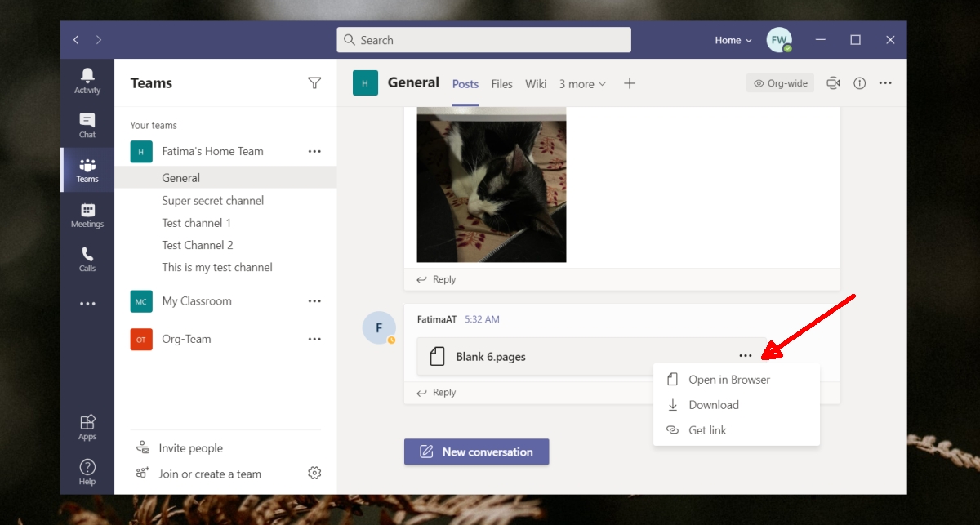Filter the teams list
This screenshot has width=980, height=525.
314,82
